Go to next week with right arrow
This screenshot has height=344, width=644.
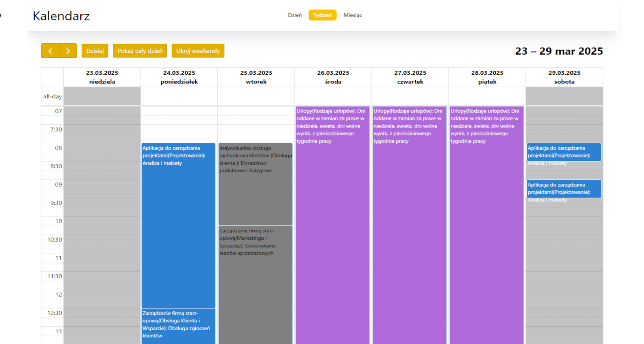click(68, 51)
